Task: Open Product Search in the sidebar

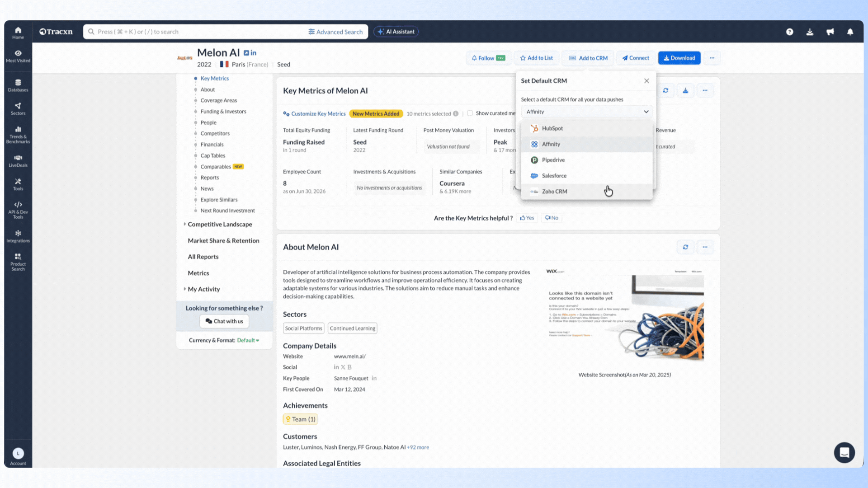Action: tap(18, 263)
